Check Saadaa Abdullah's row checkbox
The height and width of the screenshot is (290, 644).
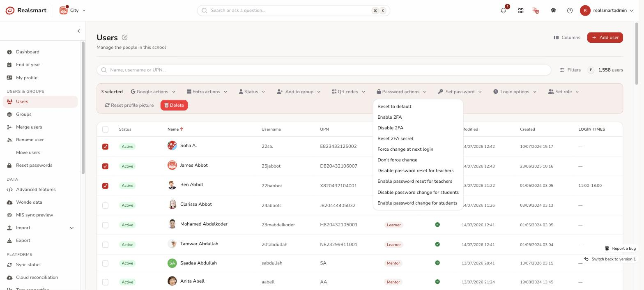tap(105, 263)
